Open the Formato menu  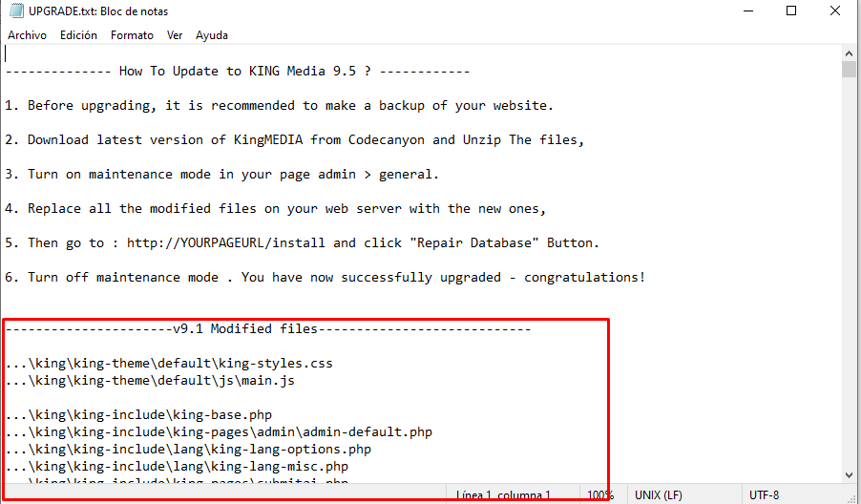click(132, 35)
